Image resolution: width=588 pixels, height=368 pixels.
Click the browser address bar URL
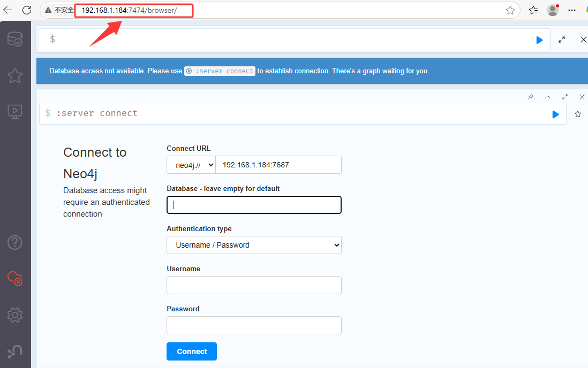click(x=129, y=10)
